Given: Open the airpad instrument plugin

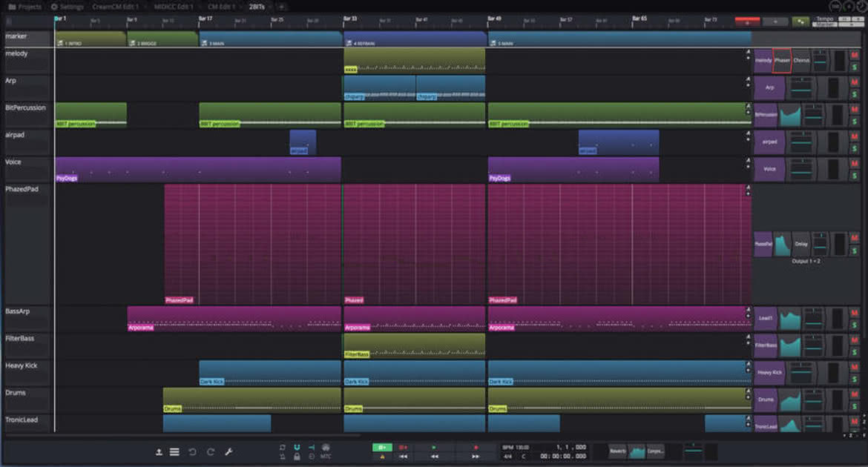Looking at the screenshot, I should [769, 142].
